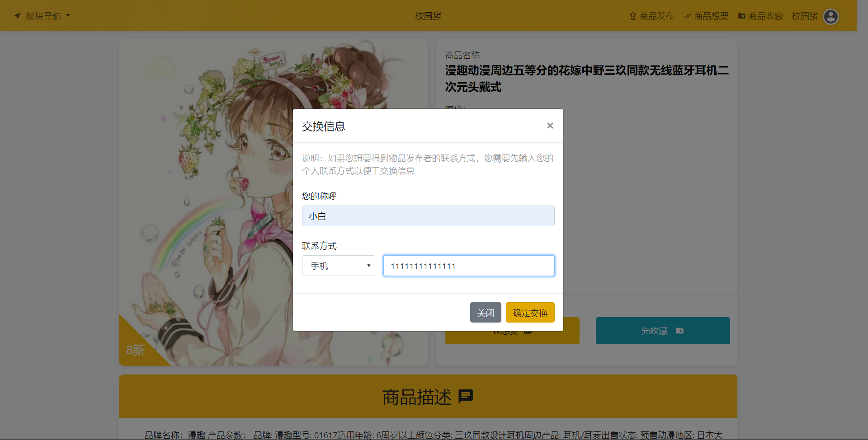This screenshot has height=440, width=868.
Task: Click the 商品描述 chat bubble icon
Action: (x=466, y=397)
